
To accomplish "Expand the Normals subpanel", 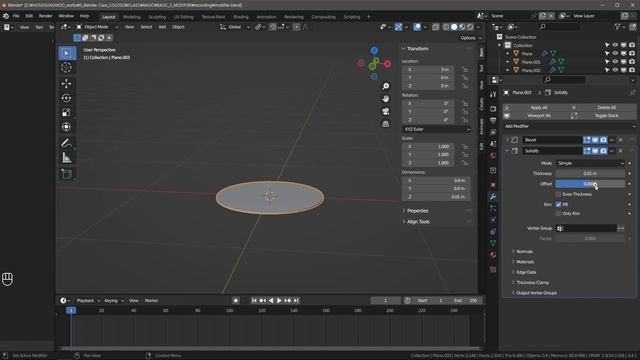I will click(x=524, y=251).
